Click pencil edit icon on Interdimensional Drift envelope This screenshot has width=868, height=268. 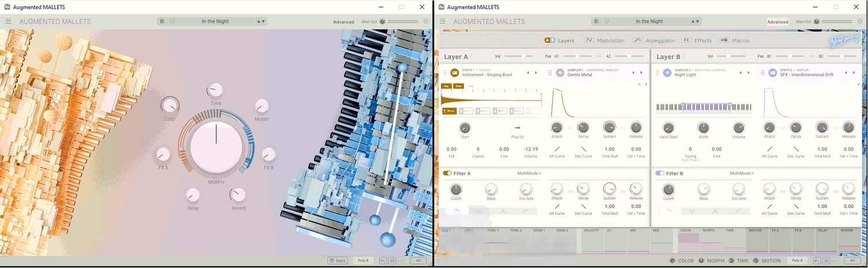pos(859,85)
